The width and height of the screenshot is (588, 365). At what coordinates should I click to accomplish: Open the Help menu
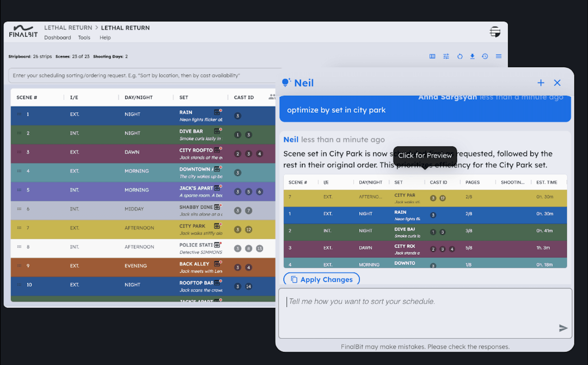105,37
